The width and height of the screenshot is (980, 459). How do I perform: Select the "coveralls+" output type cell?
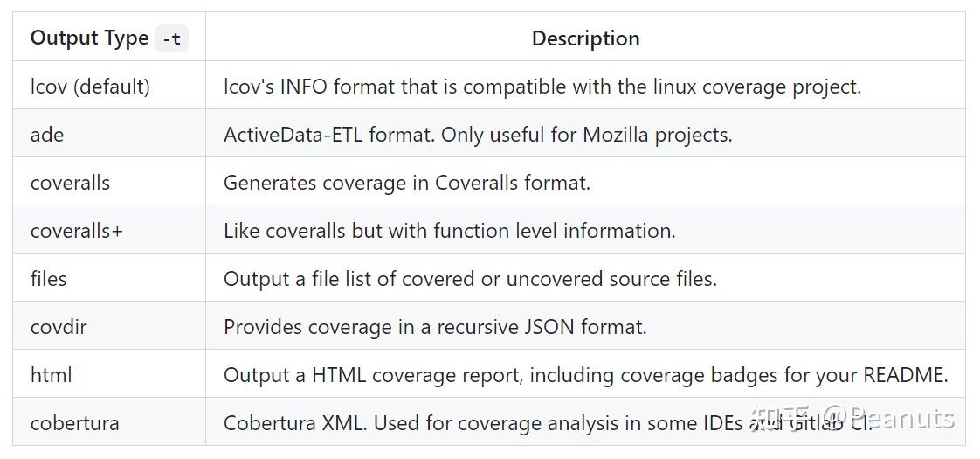77,231
